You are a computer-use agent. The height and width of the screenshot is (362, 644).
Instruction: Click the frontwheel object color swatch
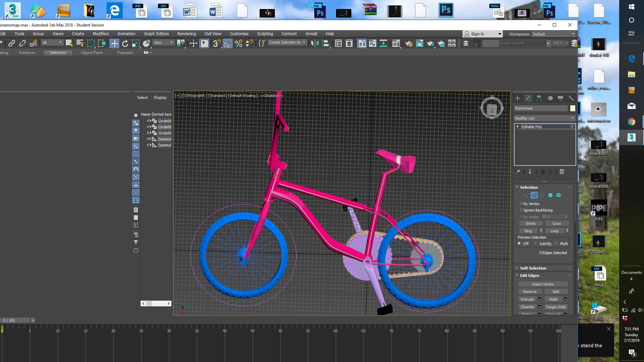point(573,108)
